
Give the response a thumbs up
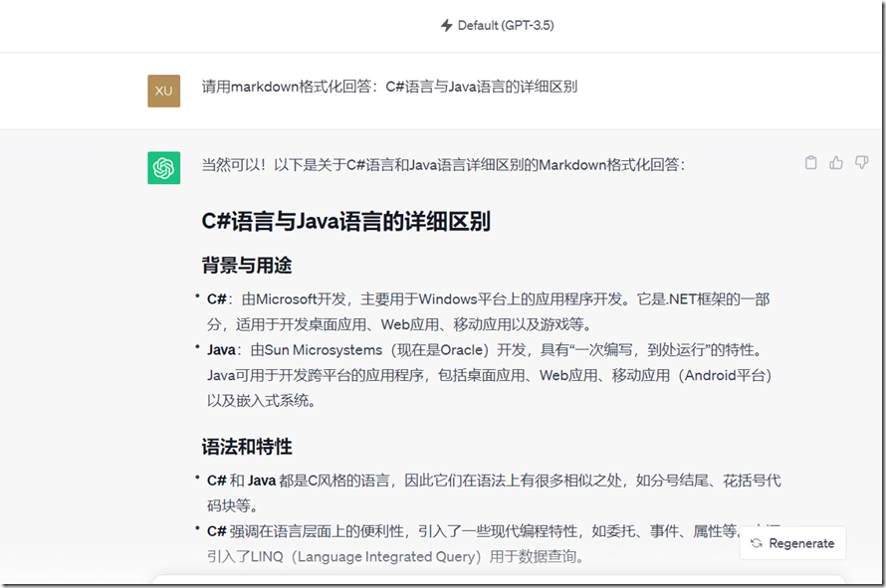836,163
